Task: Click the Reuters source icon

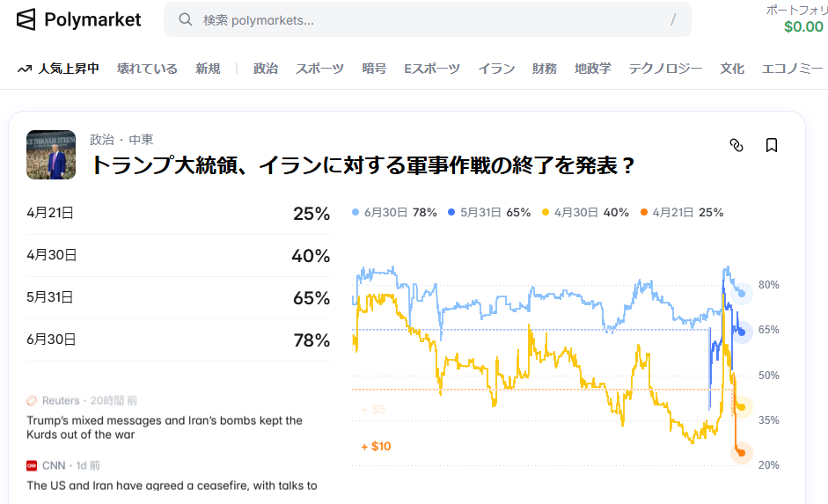Action: [x=32, y=400]
